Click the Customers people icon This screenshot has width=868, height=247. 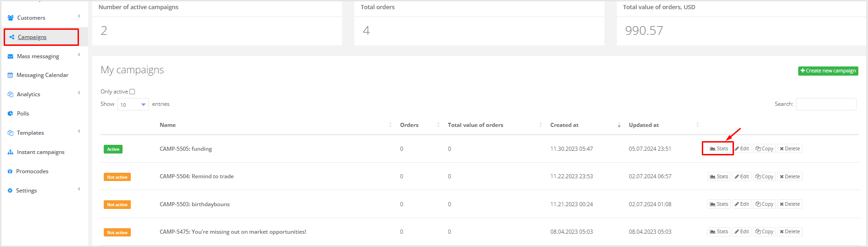[x=10, y=18]
